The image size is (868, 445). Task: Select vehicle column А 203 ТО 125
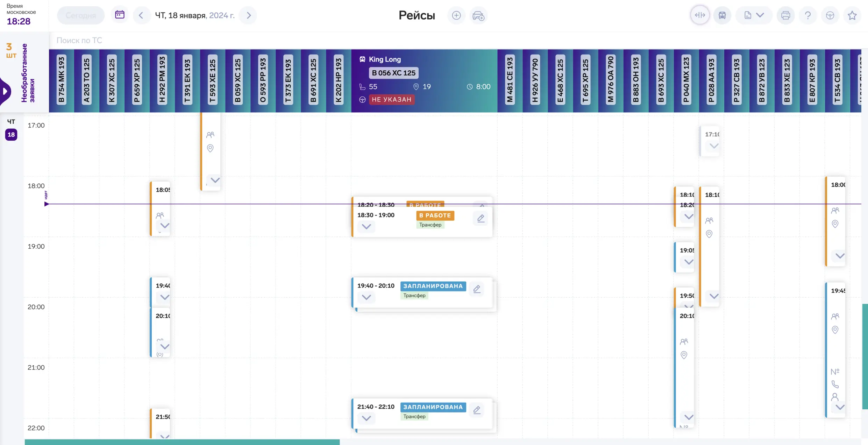coord(87,80)
